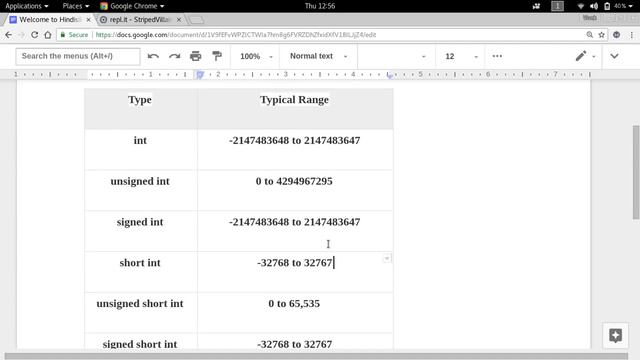This screenshot has height=360, width=640.
Task: Click the vertical scrollbar thumb
Action: [x=636, y=172]
